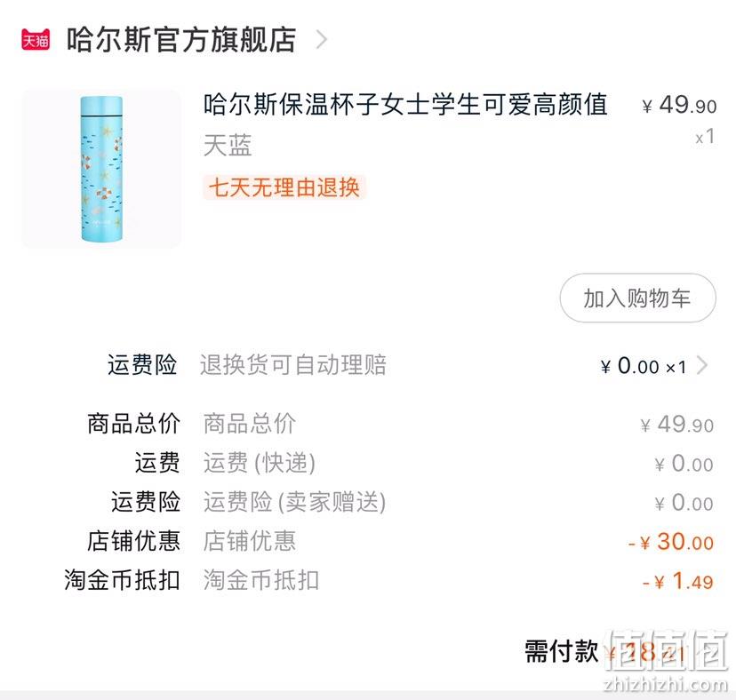Tap the 需付款 total amount label
The image size is (736, 700).
[562, 652]
